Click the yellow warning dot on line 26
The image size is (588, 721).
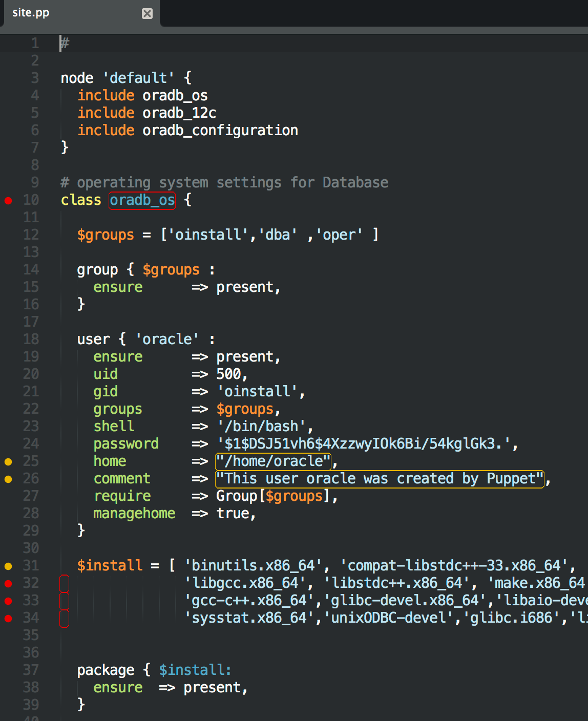(x=8, y=479)
